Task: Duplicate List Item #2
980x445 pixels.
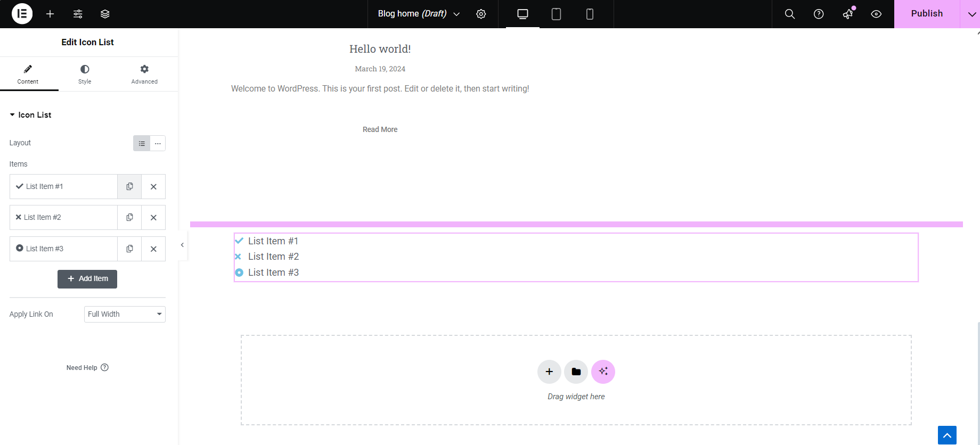Action: point(129,217)
